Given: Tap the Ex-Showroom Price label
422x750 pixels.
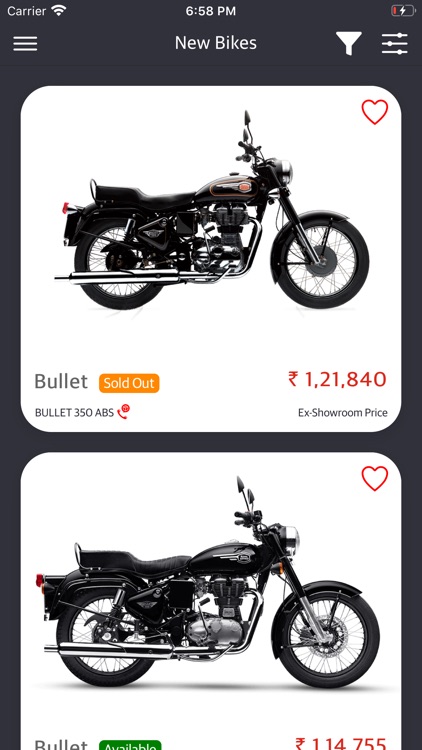Looking at the screenshot, I should [343, 413].
